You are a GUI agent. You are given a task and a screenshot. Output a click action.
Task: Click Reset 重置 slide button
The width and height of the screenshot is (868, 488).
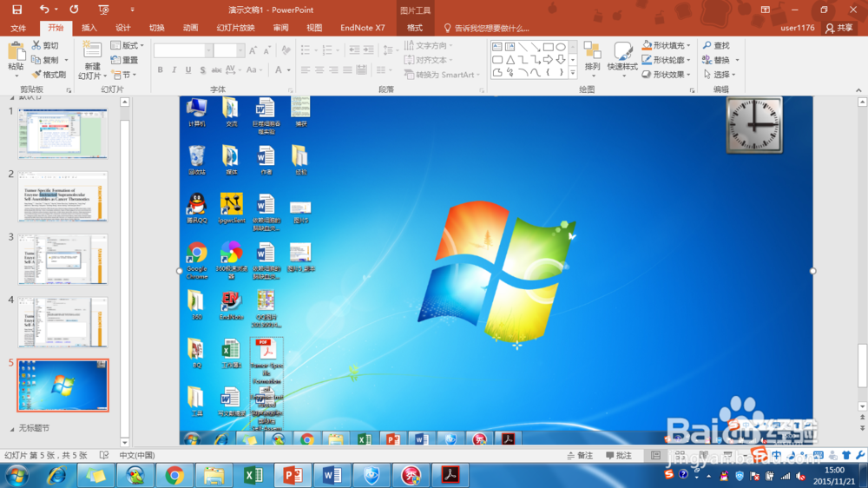coord(124,60)
